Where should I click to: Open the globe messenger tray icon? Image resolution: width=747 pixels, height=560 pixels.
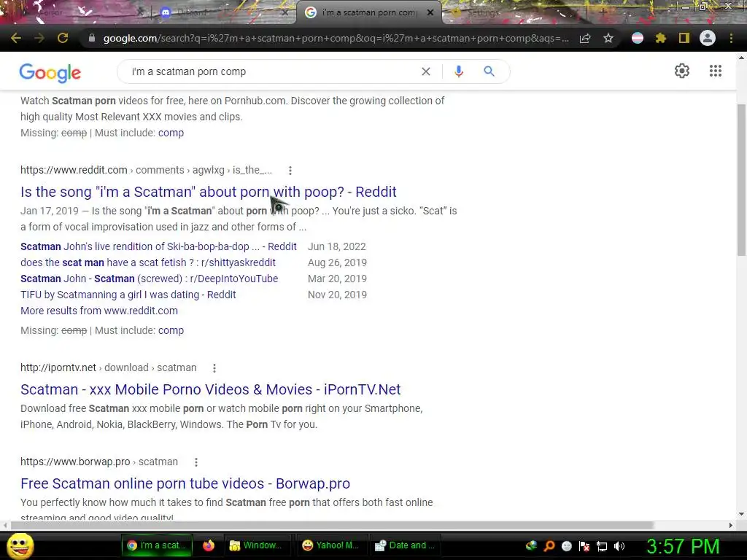531,545
